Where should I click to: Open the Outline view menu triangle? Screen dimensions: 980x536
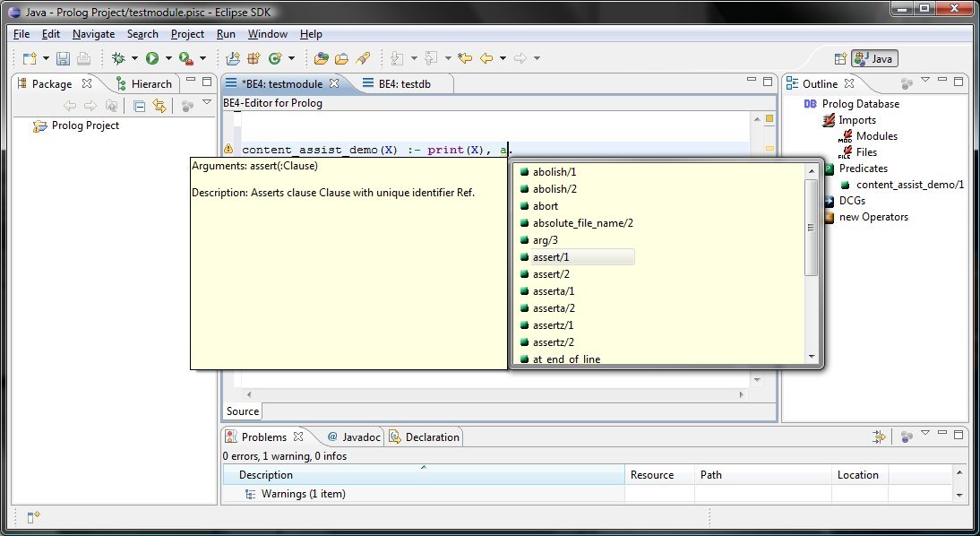925,82
